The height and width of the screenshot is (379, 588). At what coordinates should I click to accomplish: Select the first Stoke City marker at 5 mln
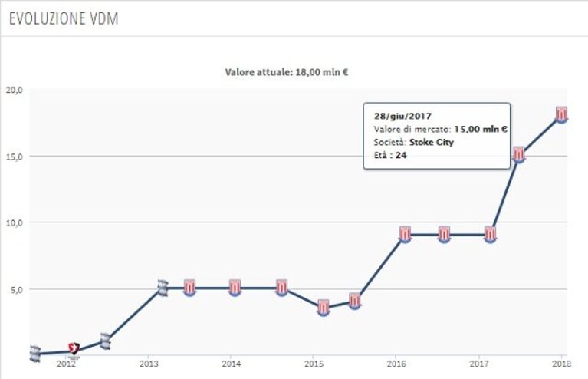(190, 288)
